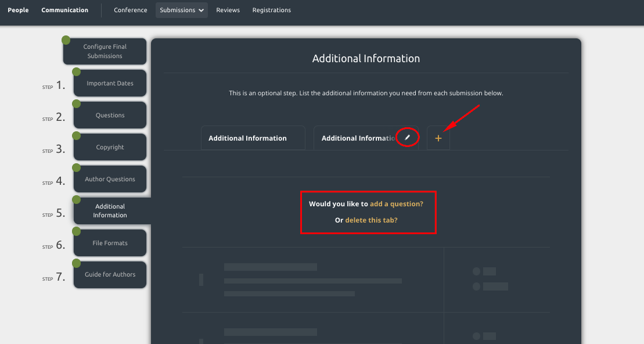The height and width of the screenshot is (344, 644).
Task: Open Configure Final Submissions panel
Action: tap(105, 51)
